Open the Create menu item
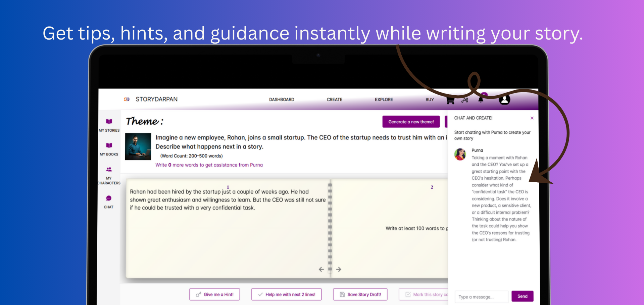This screenshot has width=644, height=305. pos(334,100)
